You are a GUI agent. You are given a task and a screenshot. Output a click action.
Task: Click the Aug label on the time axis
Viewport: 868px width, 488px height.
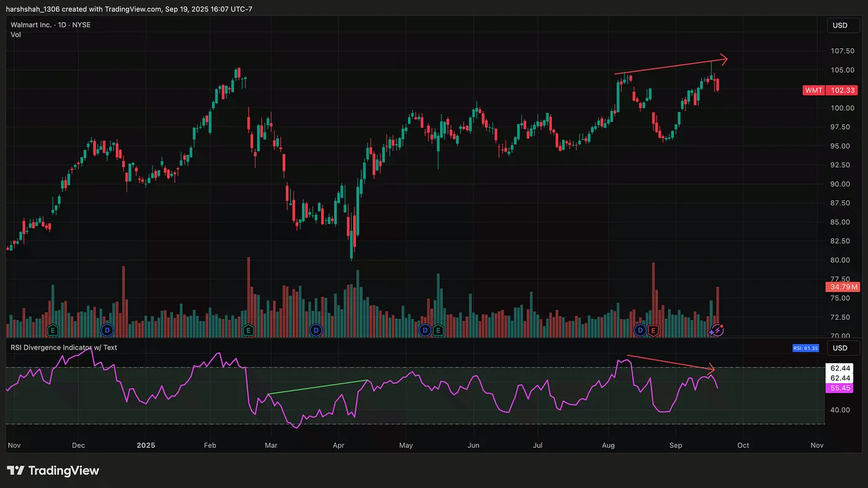pyautogui.click(x=608, y=445)
